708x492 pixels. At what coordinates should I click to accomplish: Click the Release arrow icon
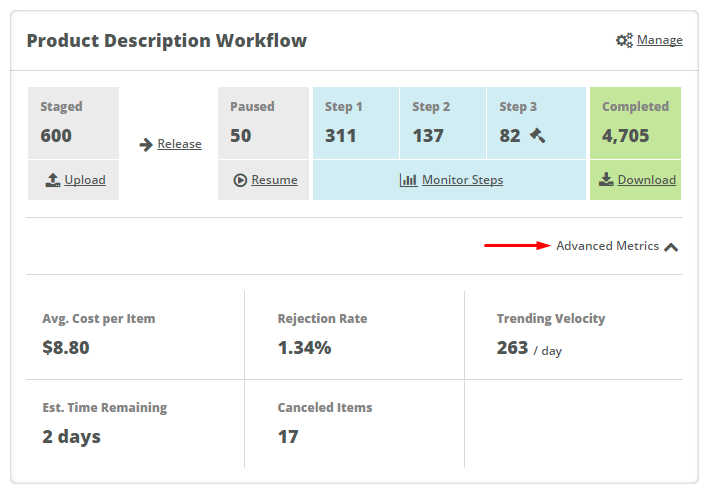tap(146, 144)
